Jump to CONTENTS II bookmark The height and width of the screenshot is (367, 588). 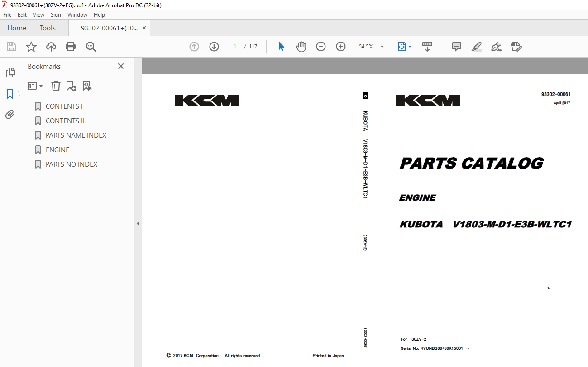tap(65, 121)
